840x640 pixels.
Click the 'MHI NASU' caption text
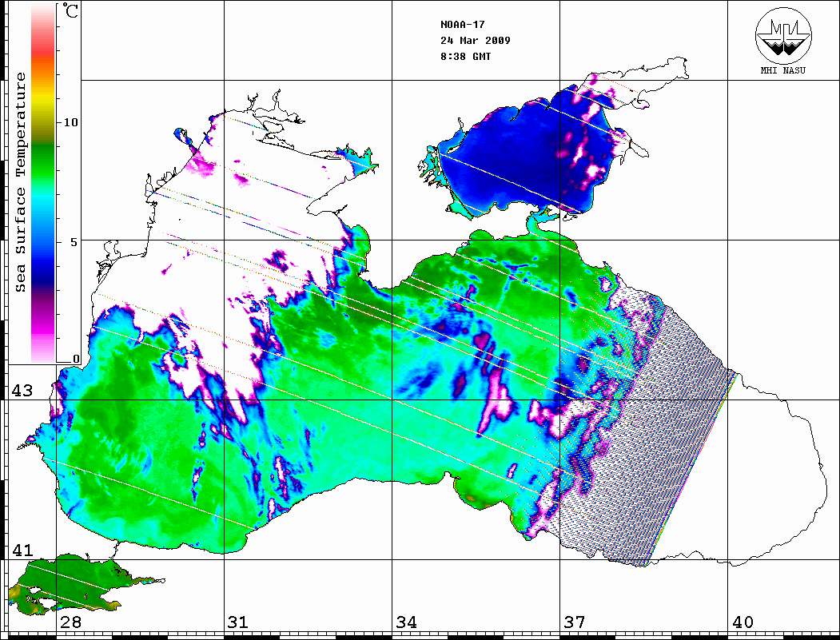(783, 70)
